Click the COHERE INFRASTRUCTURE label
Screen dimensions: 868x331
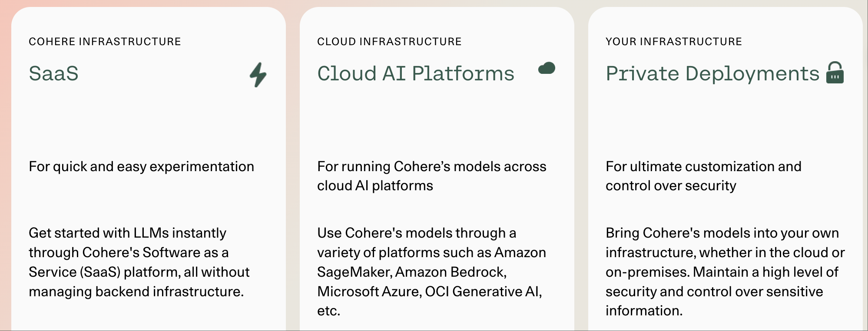point(105,42)
